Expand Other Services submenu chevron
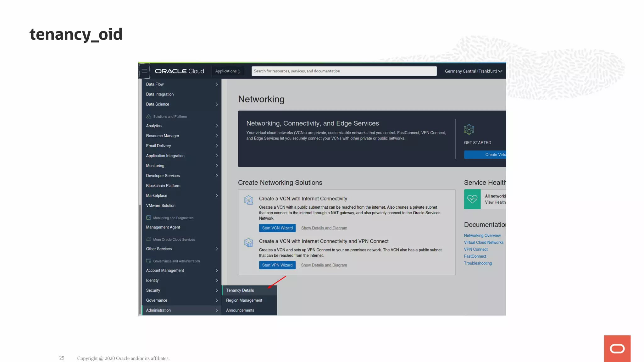 217,249
